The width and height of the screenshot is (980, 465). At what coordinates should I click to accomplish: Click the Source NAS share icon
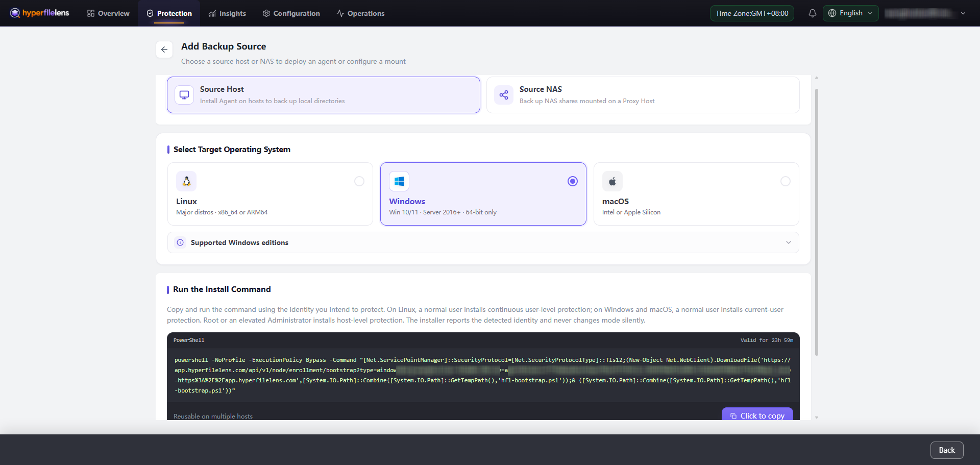(x=504, y=95)
